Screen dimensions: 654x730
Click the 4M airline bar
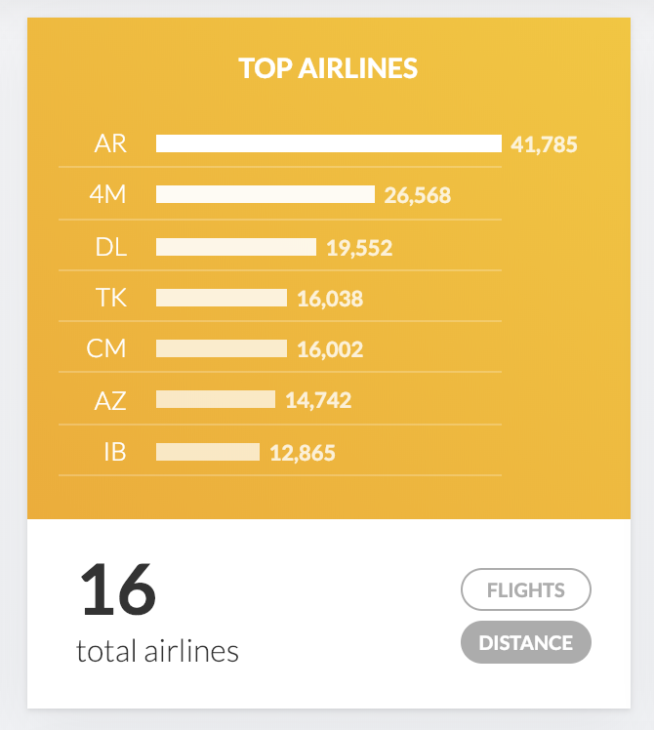coord(265,195)
